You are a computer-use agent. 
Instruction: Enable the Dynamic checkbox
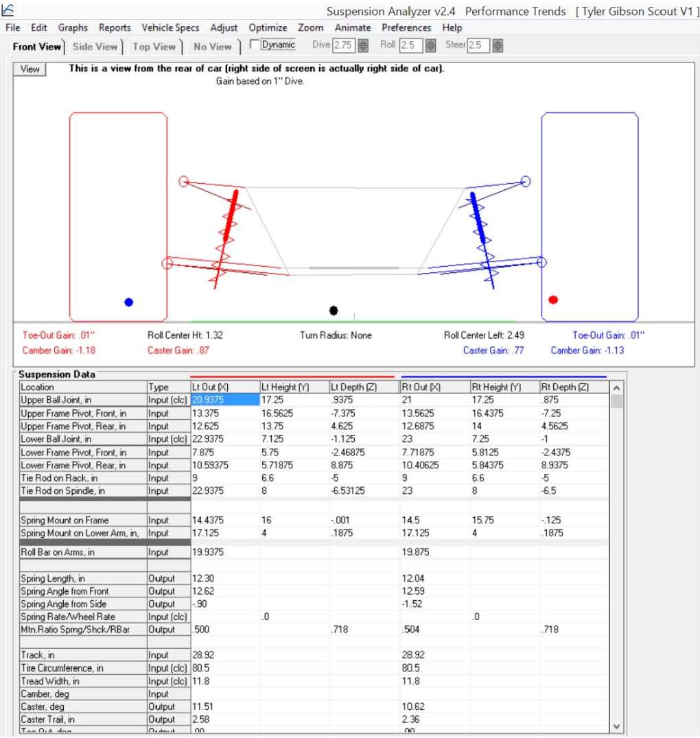[255, 45]
